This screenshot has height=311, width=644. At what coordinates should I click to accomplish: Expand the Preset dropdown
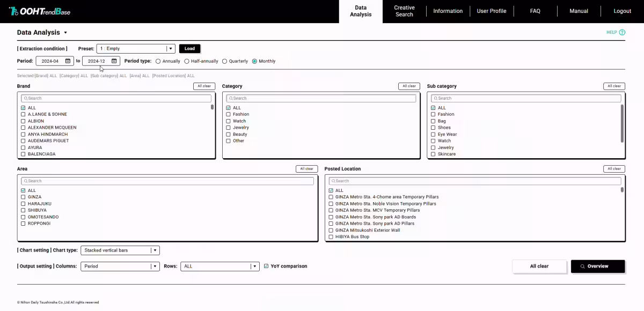pos(171,49)
